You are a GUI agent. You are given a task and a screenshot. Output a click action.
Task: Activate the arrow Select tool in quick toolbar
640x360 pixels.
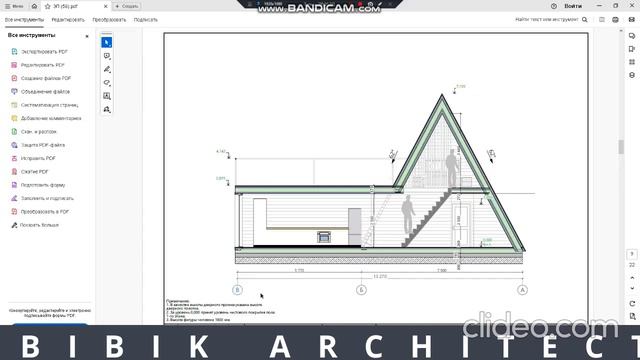[107, 42]
